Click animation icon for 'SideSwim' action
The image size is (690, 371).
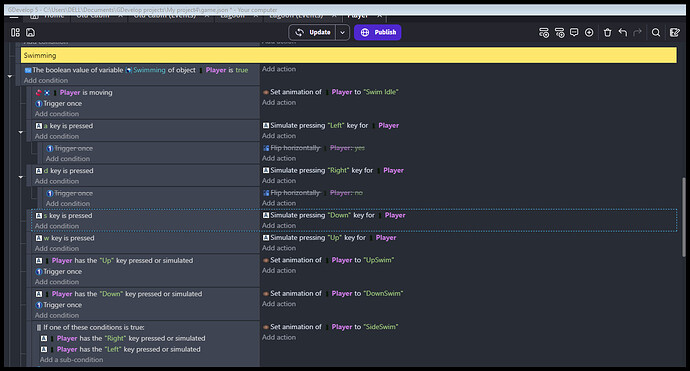tap(266, 327)
